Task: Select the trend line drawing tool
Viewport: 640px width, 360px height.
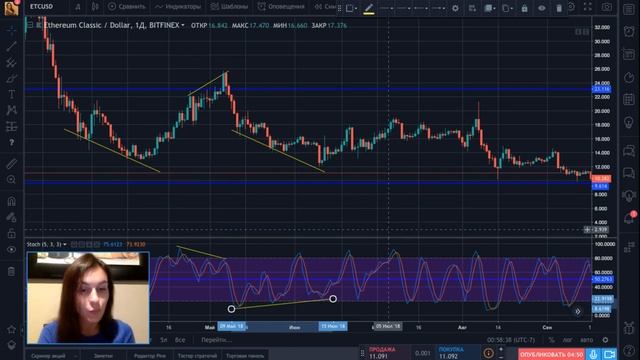Action: 11,46
